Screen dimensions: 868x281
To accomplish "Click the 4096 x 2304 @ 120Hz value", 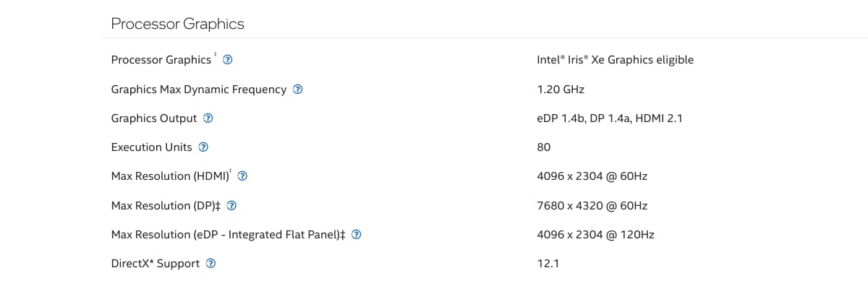I will point(596,235).
